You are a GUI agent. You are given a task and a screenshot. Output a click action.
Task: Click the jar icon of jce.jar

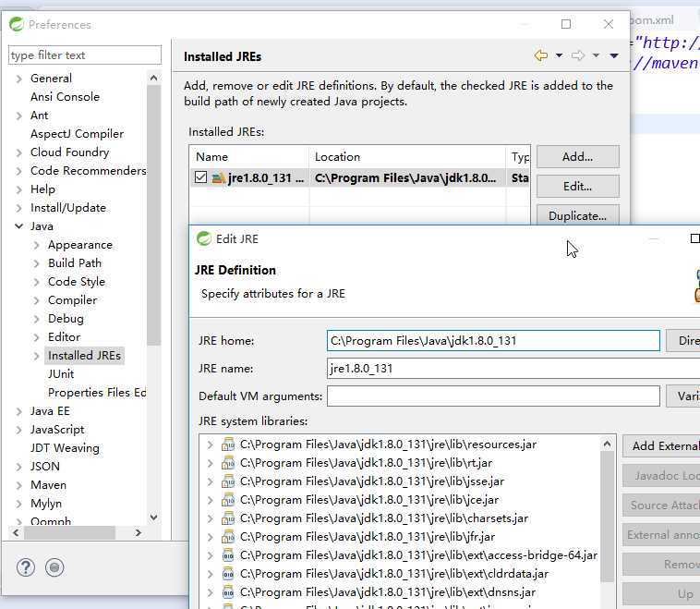tap(228, 500)
